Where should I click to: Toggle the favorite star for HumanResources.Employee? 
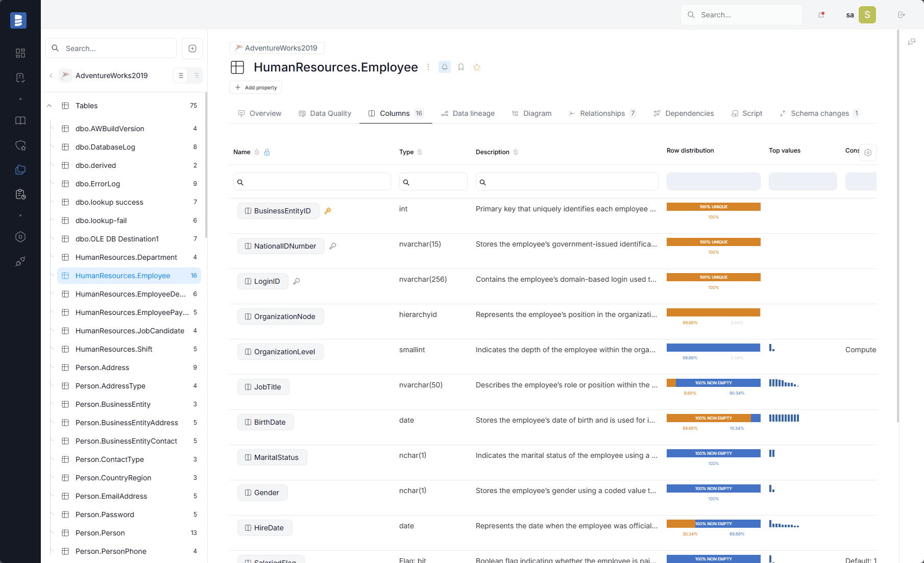477,67
